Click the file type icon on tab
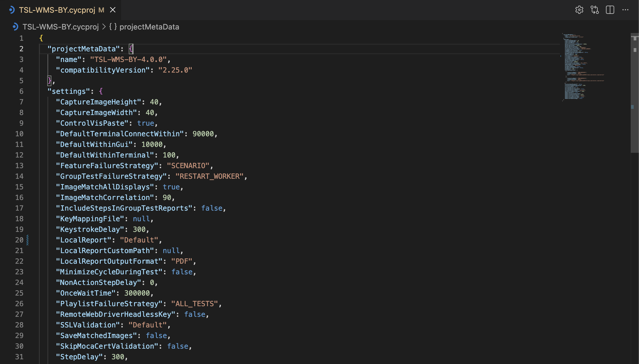639x364 pixels. click(x=12, y=10)
